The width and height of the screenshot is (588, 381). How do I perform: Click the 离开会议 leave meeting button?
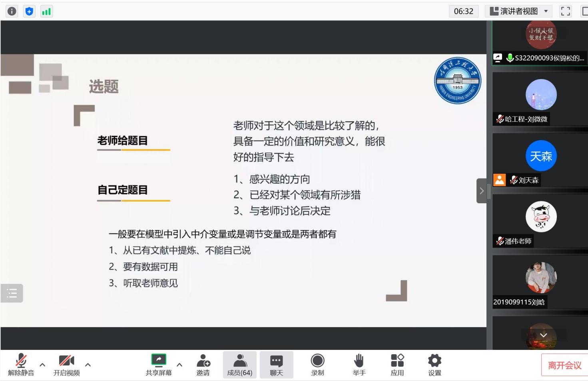coord(564,365)
